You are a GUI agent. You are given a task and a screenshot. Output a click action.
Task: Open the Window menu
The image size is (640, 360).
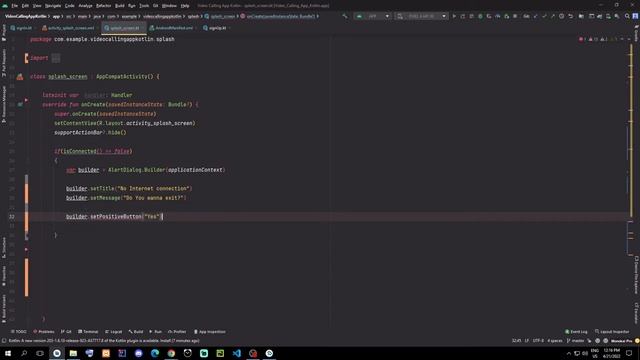[x=169, y=6]
